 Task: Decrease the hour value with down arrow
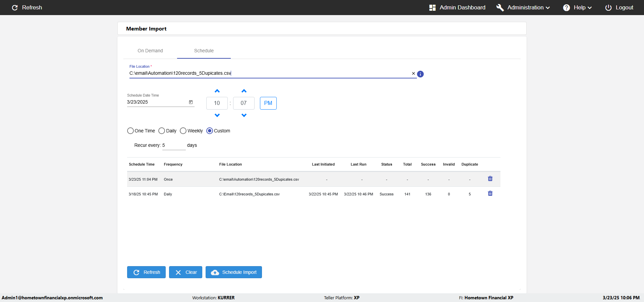[x=217, y=115]
